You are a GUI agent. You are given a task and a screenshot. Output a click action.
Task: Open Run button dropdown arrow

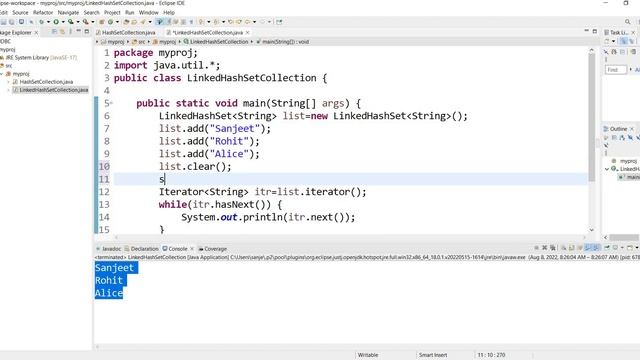(x=63, y=22)
